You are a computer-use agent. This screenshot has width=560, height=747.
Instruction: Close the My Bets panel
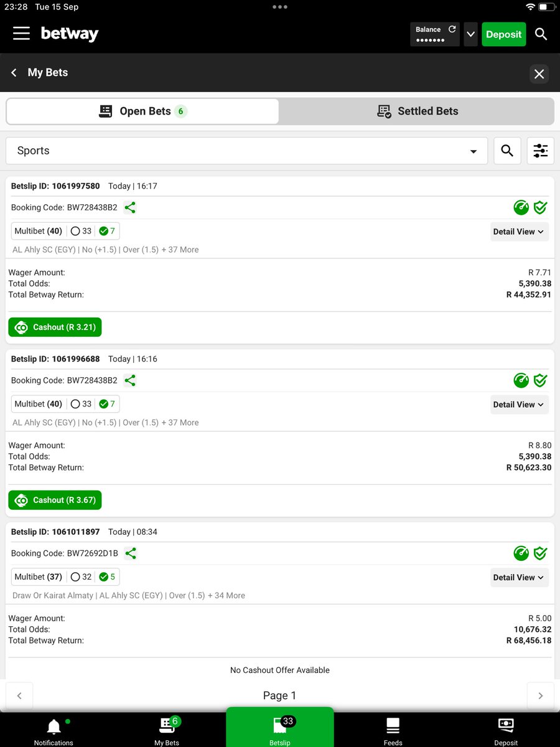click(539, 74)
